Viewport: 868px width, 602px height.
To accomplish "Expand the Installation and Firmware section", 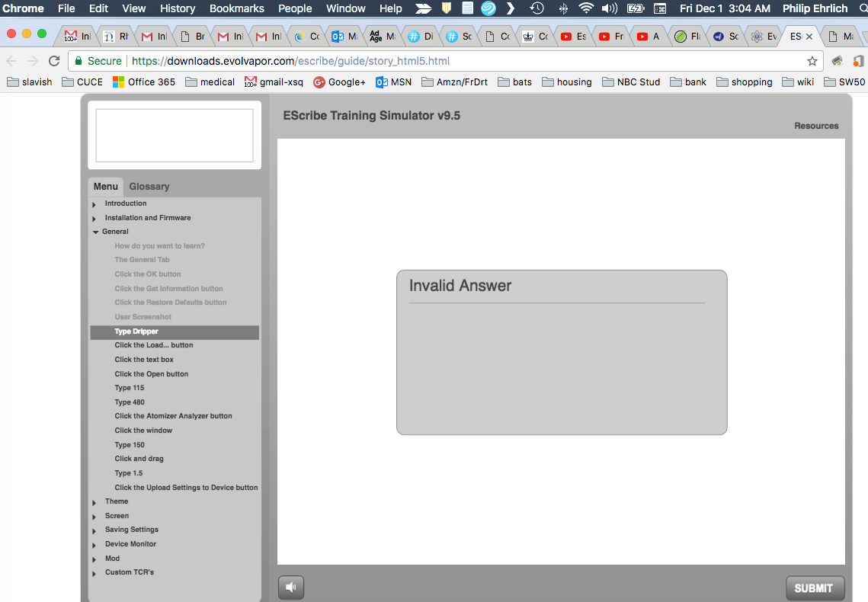I will click(94, 219).
